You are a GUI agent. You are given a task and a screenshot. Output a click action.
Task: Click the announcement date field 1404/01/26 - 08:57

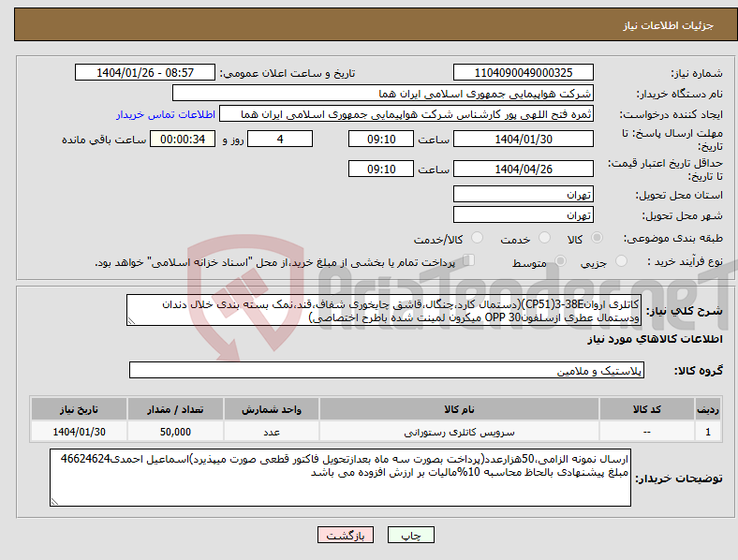point(145,72)
